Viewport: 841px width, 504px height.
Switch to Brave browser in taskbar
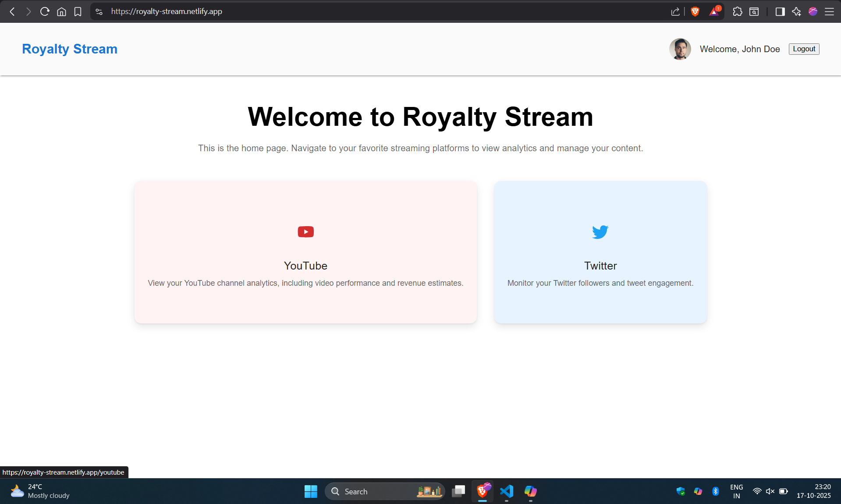pyautogui.click(x=483, y=491)
